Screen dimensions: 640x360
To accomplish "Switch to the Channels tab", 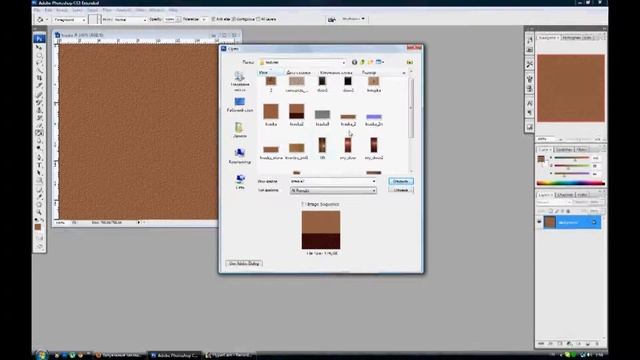I will point(564,195).
